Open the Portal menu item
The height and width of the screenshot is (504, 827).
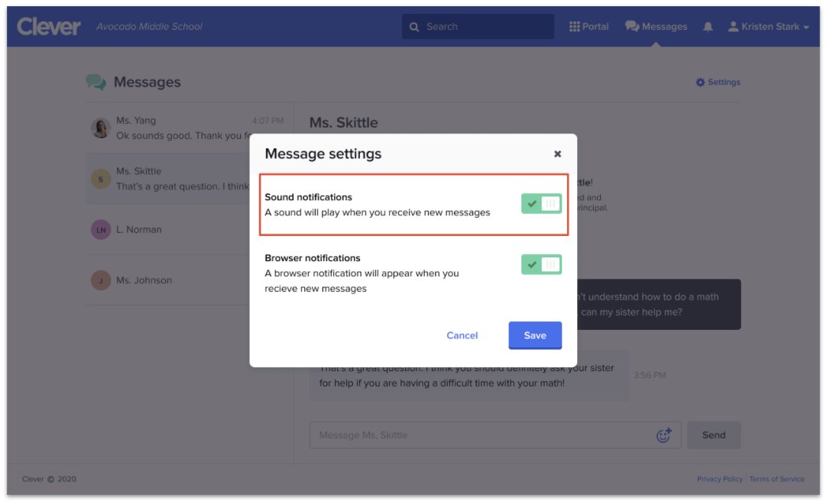tap(589, 27)
